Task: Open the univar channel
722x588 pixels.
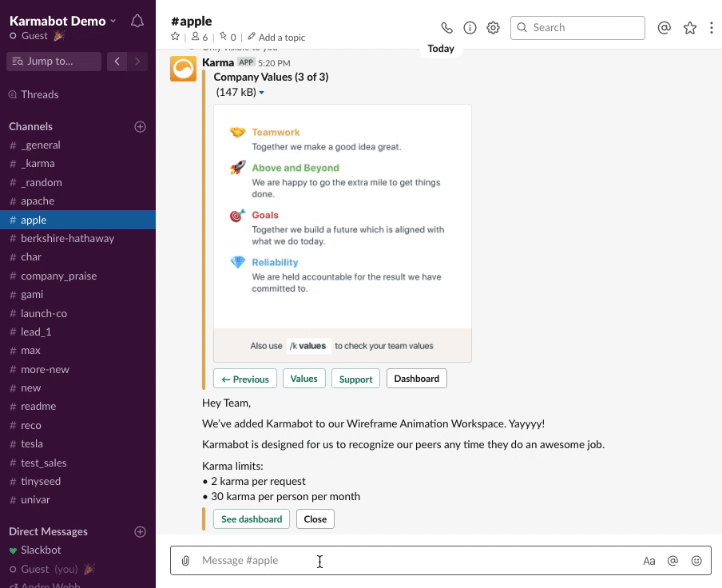Action: click(x=77, y=499)
